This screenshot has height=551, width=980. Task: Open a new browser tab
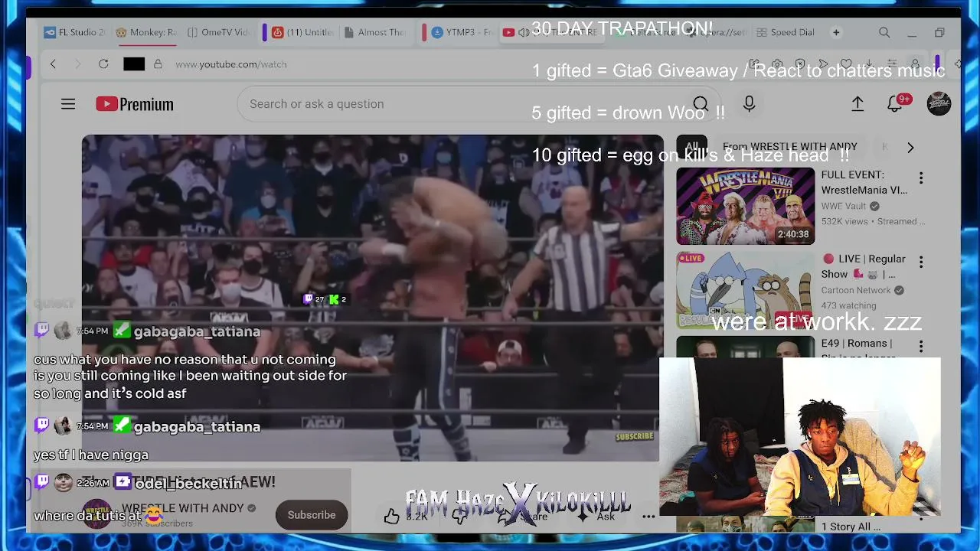point(836,33)
